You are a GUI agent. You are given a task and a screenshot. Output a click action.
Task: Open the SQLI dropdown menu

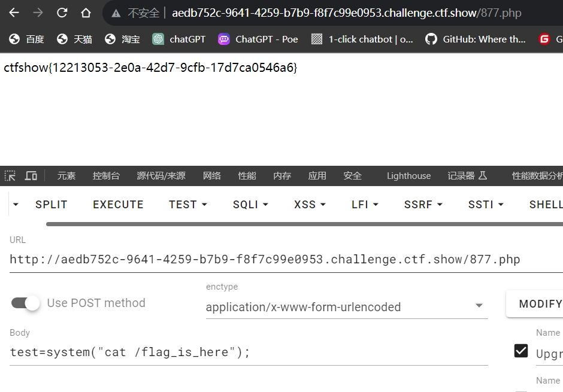(250, 204)
